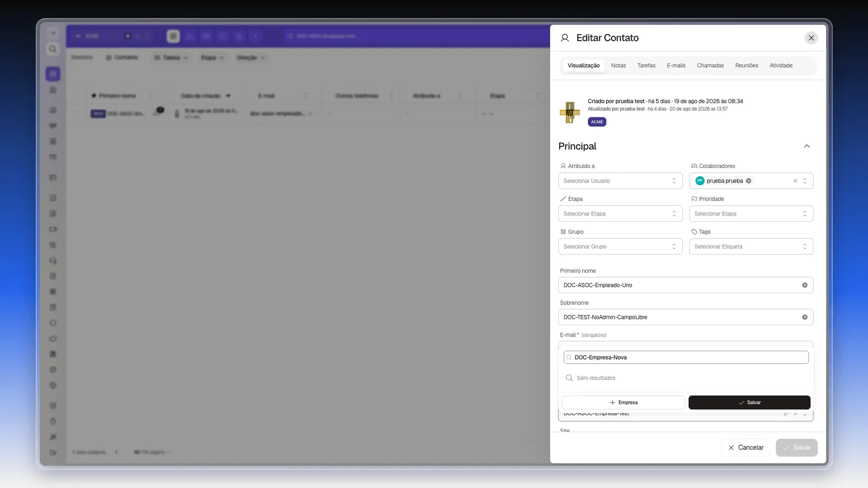868x488 pixels.
Task: Close the Editar Contato panel
Action: [x=811, y=38]
